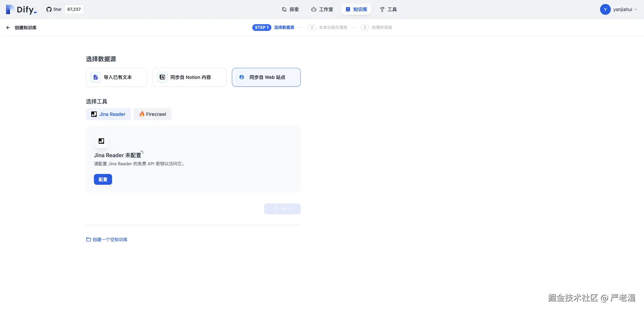Click the 处理并完成 step label
Image resolution: width=644 pixels, height=311 pixels.
382,28
